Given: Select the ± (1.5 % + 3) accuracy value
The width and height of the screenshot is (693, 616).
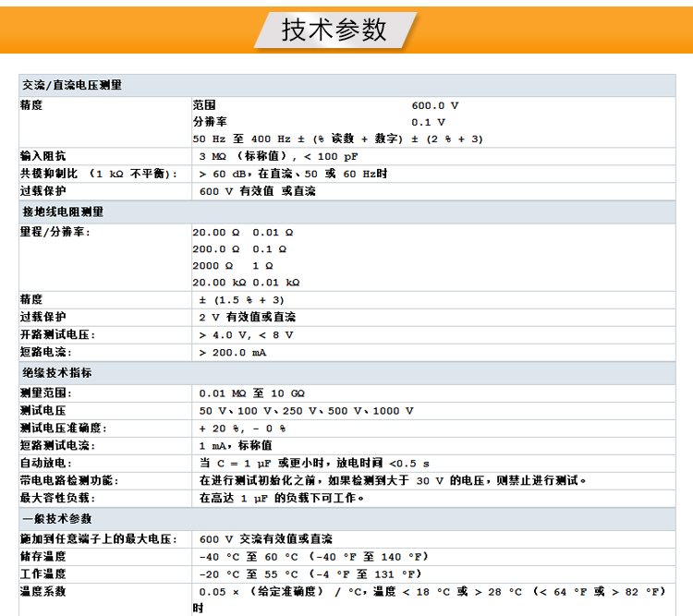Looking at the screenshot, I should (242, 300).
